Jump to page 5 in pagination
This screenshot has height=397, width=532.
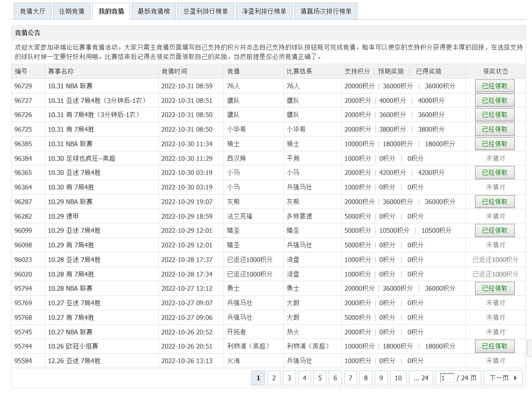(x=320, y=378)
